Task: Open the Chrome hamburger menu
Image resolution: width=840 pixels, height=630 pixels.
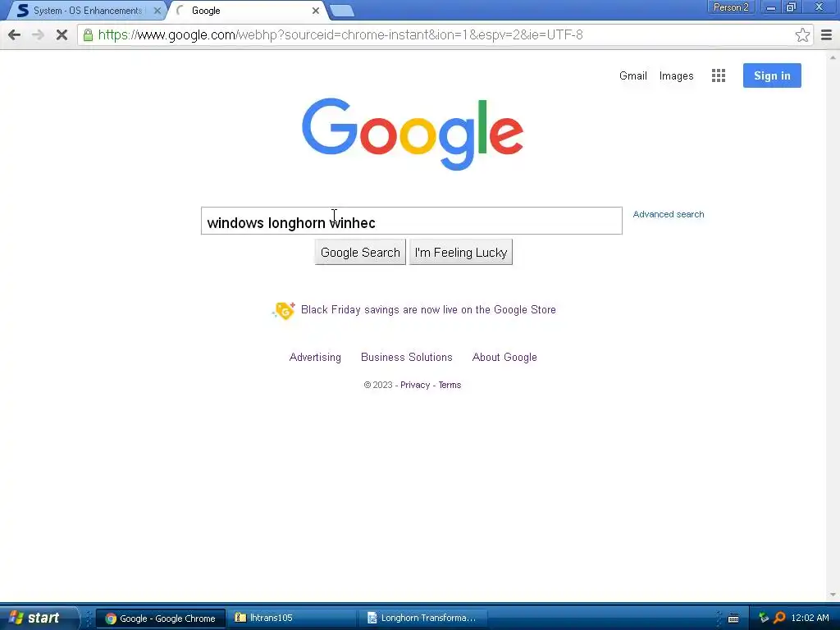Action: coord(826,34)
